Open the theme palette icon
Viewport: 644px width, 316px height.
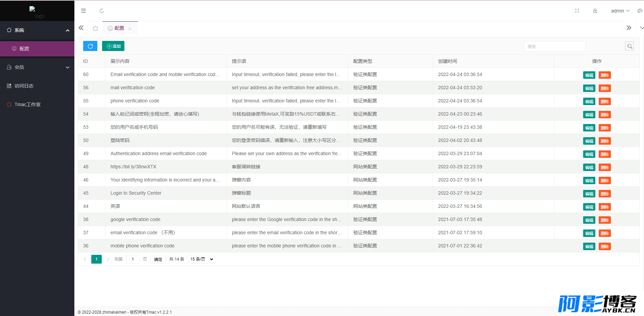pos(640,11)
